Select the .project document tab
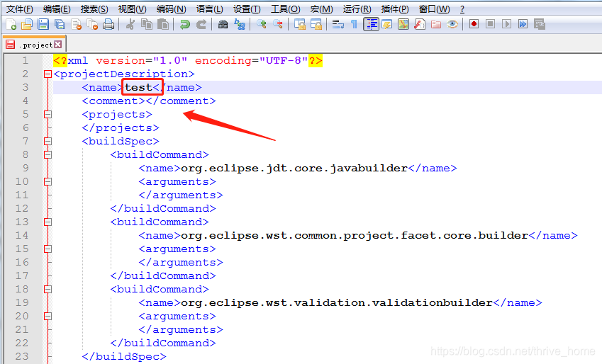The height and width of the screenshot is (364, 602). click(35, 45)
